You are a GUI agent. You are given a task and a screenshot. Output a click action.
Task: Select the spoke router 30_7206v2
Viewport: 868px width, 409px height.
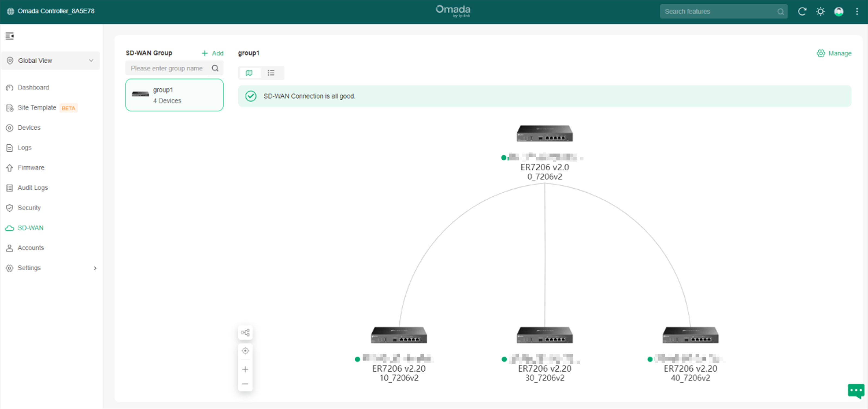pos(545,335)
